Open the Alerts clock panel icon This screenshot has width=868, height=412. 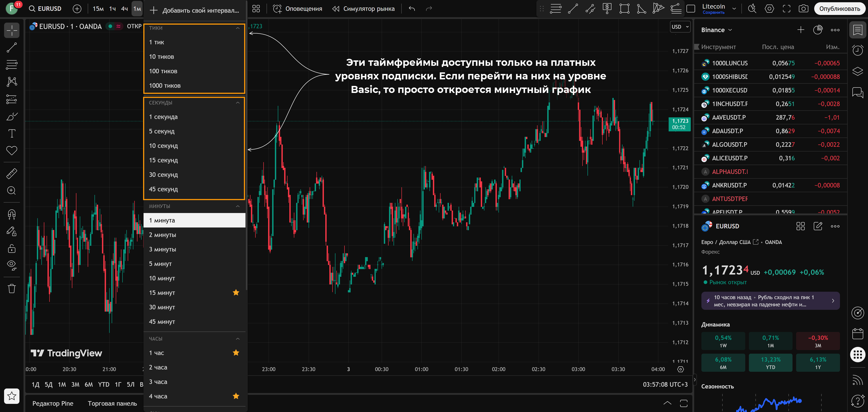tap(857, 51)
